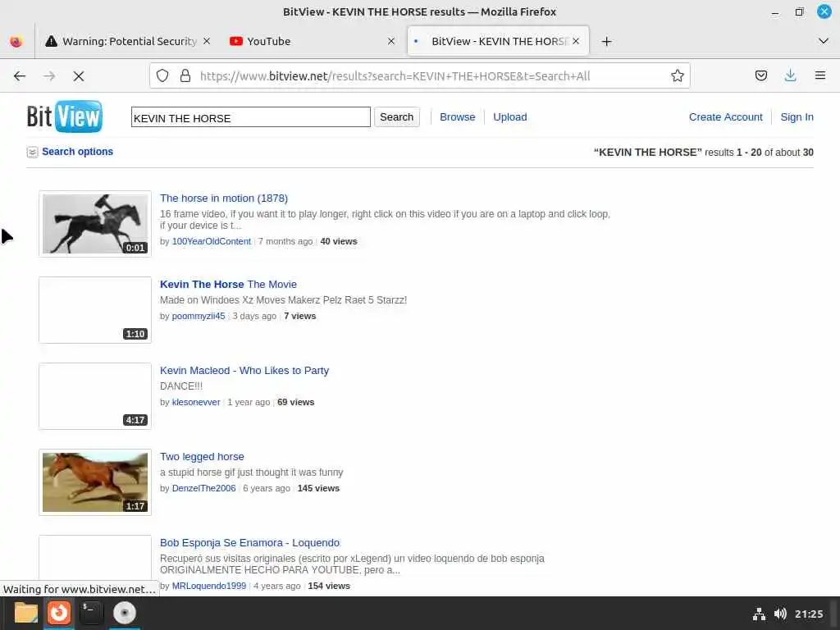Viewport: 840px width, 630px height.
Task: Click the forward navigation arrow
Action: (x=49, y=76)
